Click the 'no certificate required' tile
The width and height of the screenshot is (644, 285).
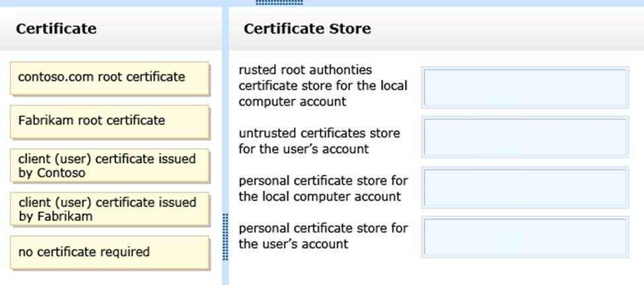point(110,253)
